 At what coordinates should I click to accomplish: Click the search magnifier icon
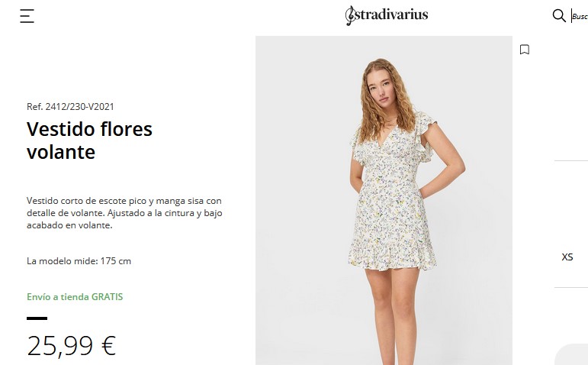pos(559,15)
